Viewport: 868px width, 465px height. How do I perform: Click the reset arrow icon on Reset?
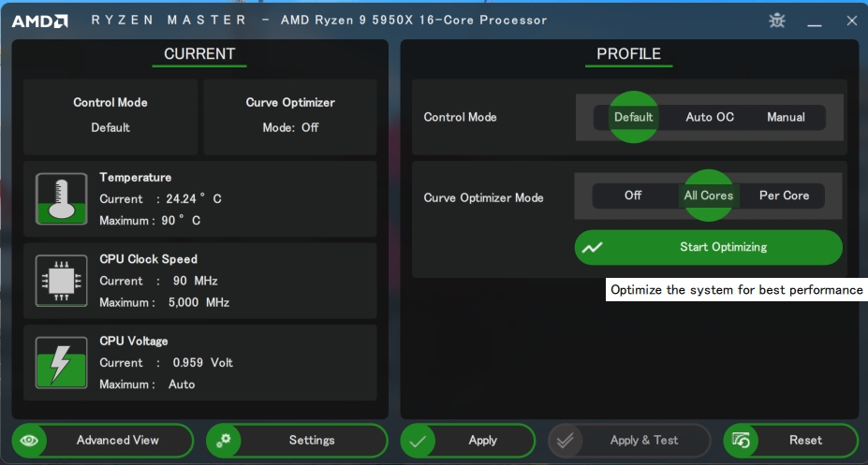pyautogui.click(x=743, y=441)
